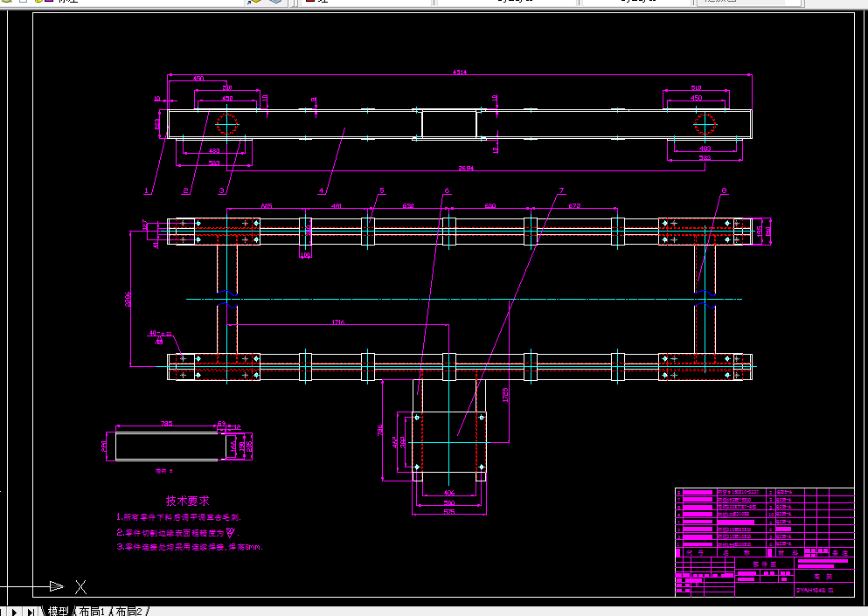
Task: Open the 布局2 layout tab
Action: click(129, 611)
